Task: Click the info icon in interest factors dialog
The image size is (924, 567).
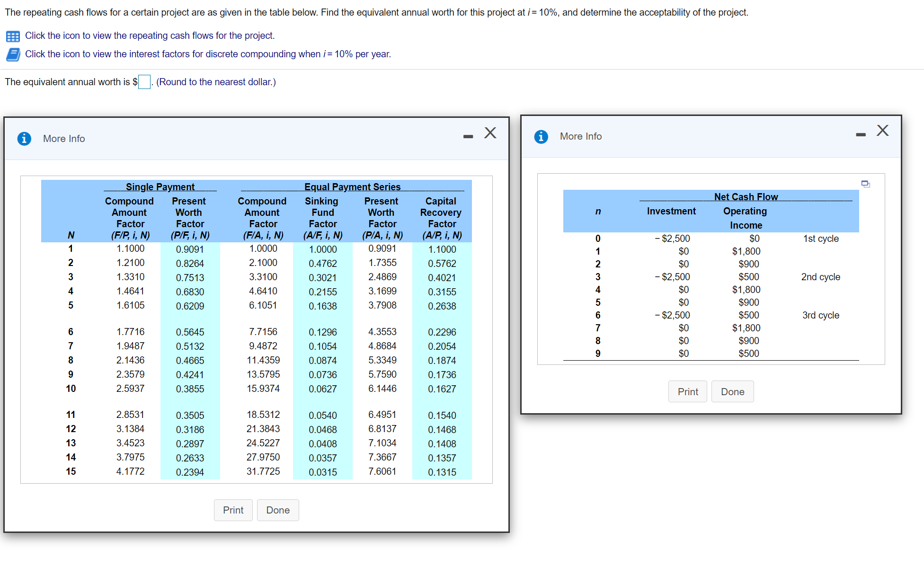Action: pos(24,139)
